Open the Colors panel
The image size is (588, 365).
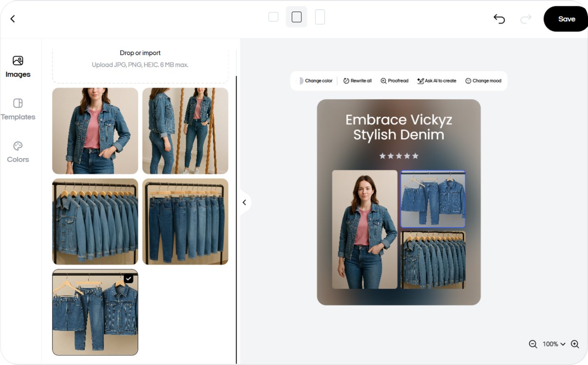[17, 152]
